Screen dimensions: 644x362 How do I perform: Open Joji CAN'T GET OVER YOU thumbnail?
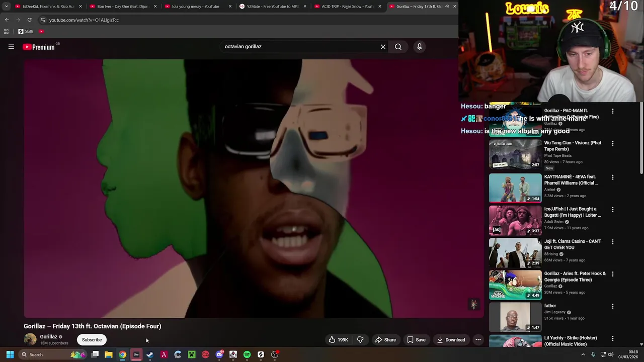[515, 252]
